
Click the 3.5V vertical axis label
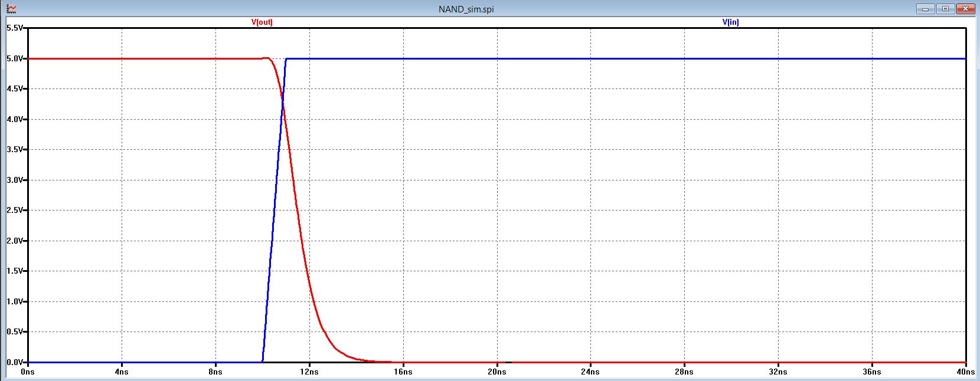tap(14, 149)
